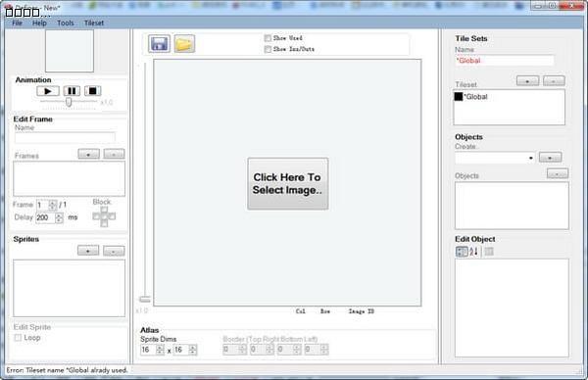Enable the Show Used checkbox

pyautogui.click(x=268, y=38)
